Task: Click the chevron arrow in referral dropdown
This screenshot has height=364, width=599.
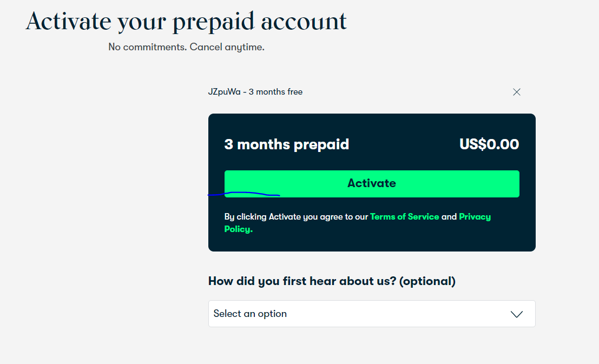Action: 517,314
